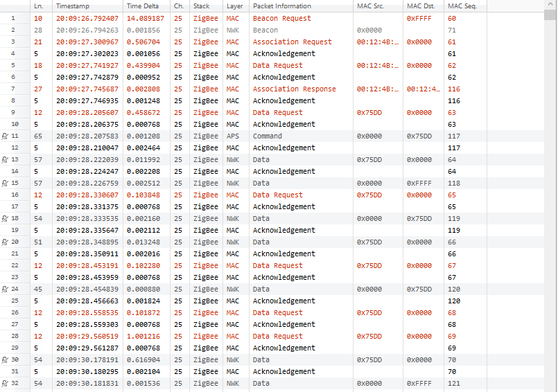Click row number 29
This screenshot has height=392, width=558.
tap(15, 348)
